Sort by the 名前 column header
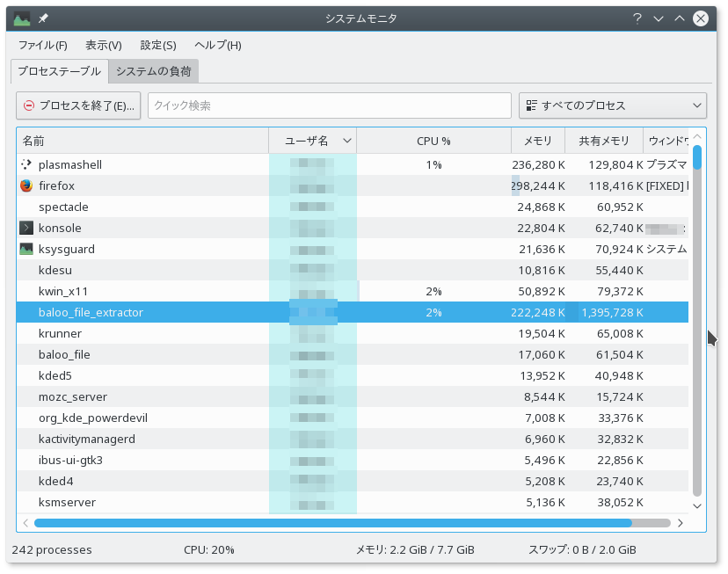Viewport: 728px width, 574px height. [142, 141]
